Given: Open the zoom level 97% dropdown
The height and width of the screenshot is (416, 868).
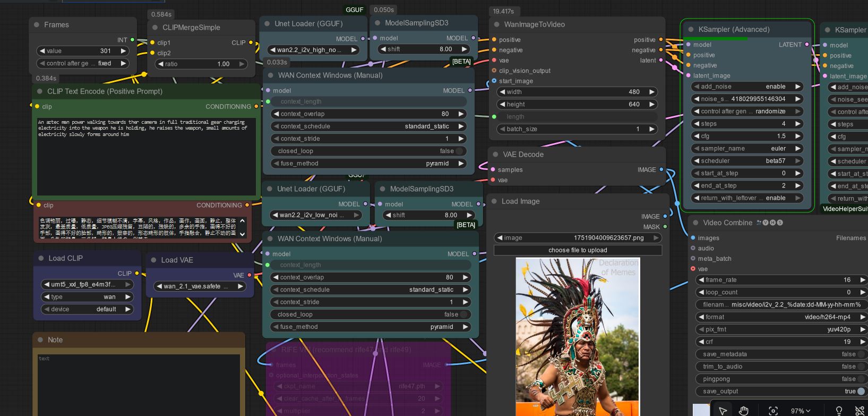Looking at the screenshot, I should click(x=801, y=411).
